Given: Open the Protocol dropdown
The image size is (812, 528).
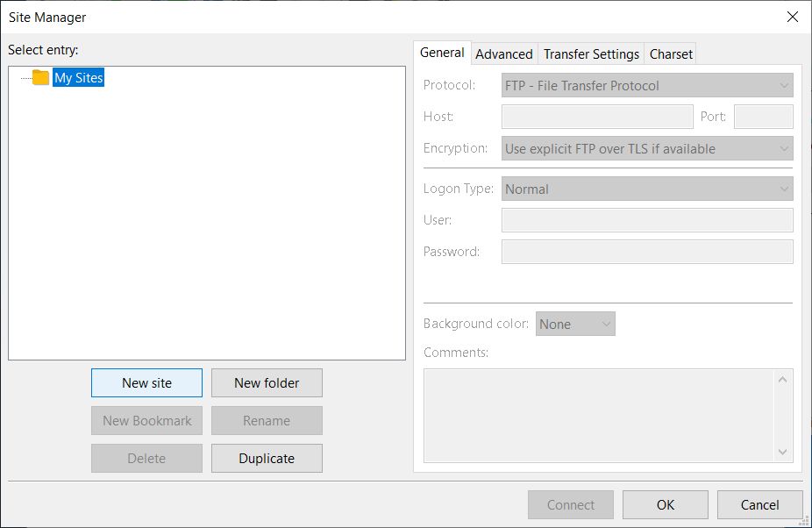Looking at the screenshot, I should pos(647,85).
